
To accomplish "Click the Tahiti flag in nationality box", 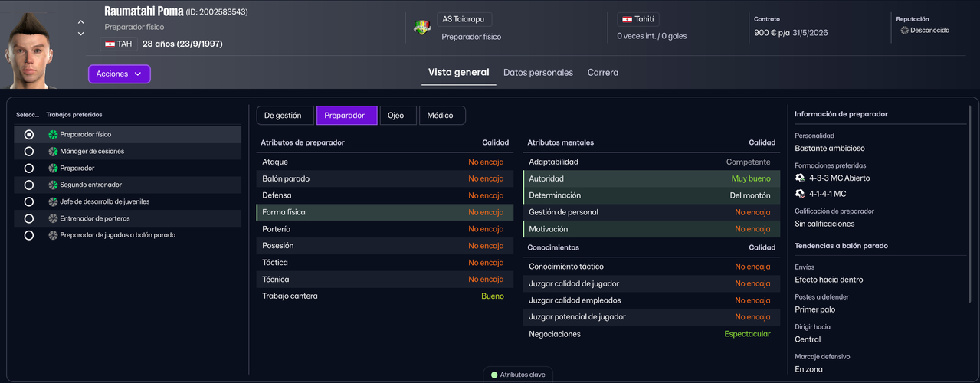I will [x=627, y=19].
